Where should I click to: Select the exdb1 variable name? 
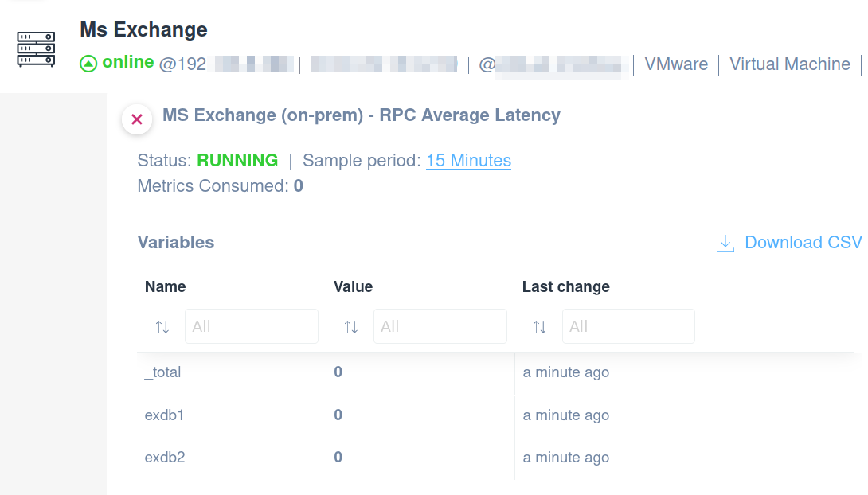click(x=164, y=415)
